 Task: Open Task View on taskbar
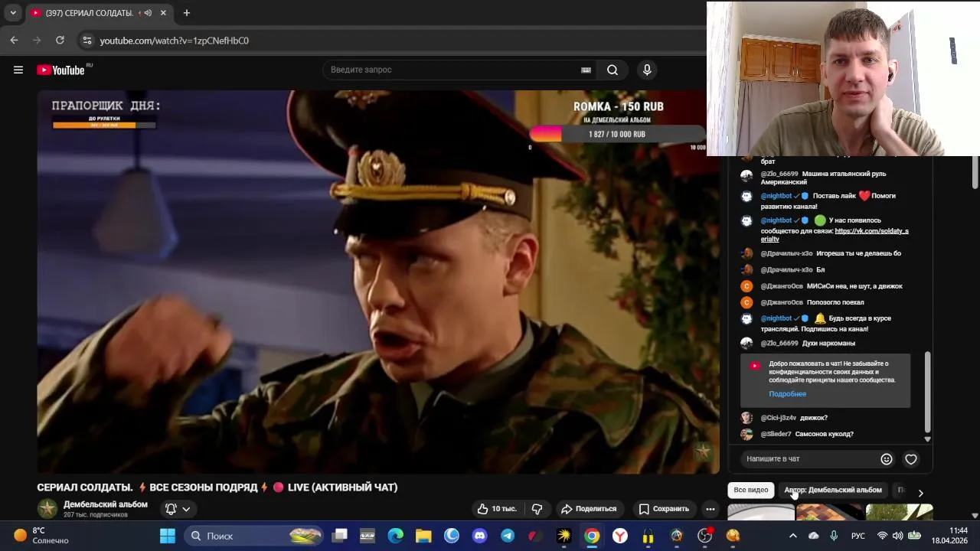coord(340,536)
